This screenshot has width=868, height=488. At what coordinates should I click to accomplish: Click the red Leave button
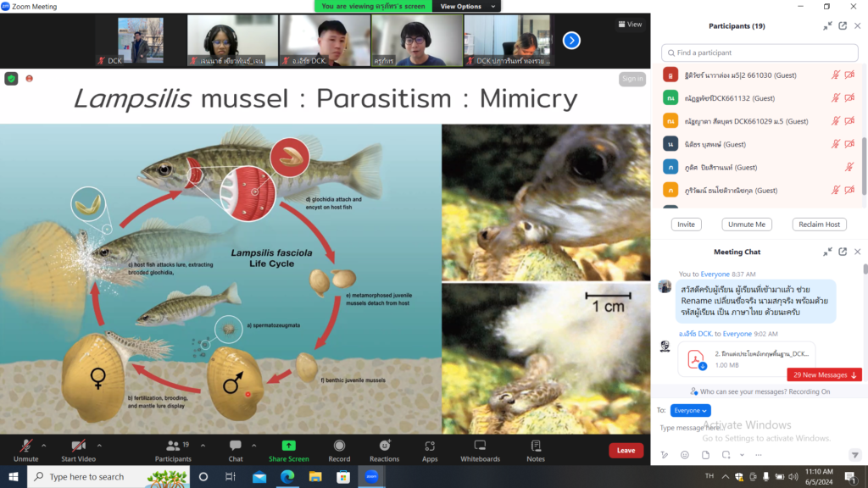(x=626, y=451)
